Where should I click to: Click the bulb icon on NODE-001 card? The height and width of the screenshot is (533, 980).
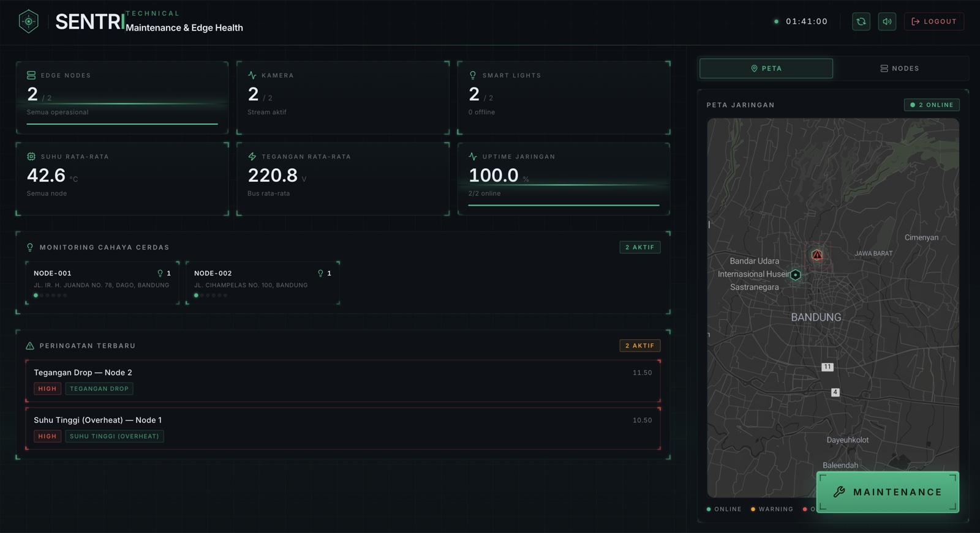pyautogui.click(x=160, y=274)
